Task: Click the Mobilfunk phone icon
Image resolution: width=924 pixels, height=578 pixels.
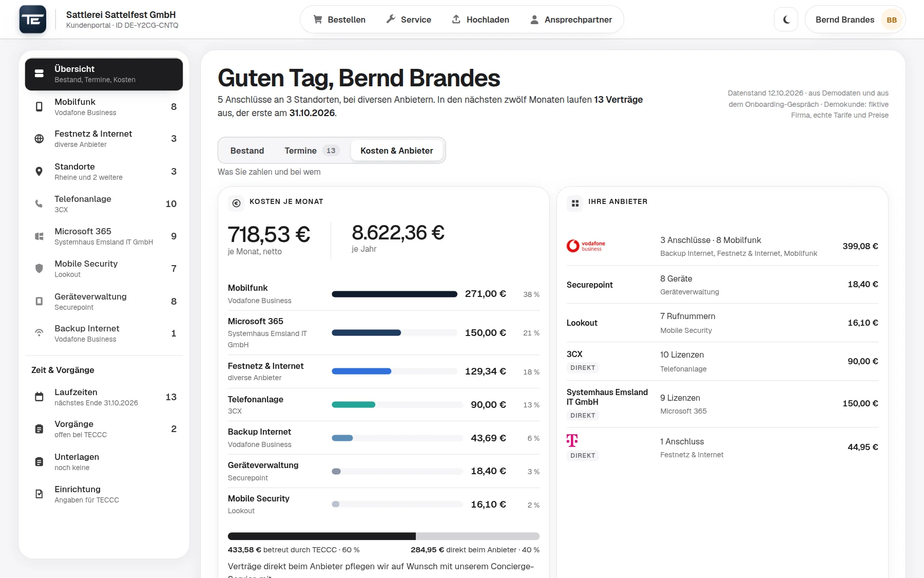Action: pyautogui.click(x=39, y=106)
